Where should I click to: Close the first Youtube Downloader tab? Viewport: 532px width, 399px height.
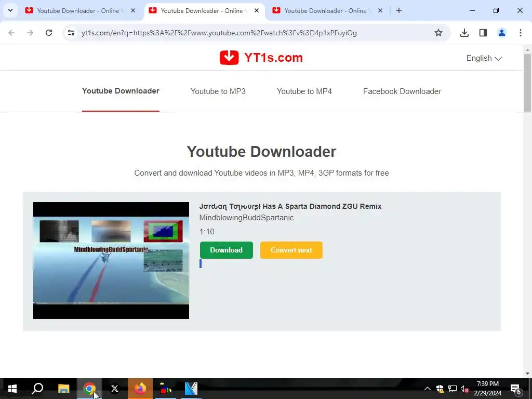point(133,10)
